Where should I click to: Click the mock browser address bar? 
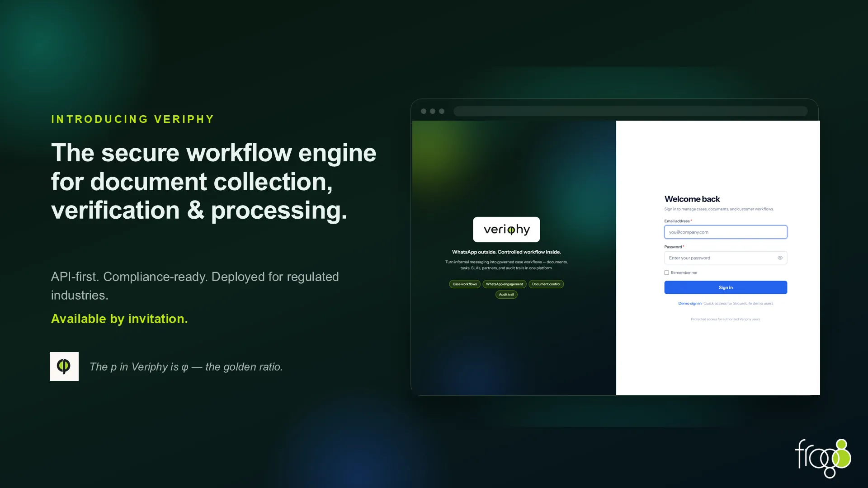pos(631,111)
